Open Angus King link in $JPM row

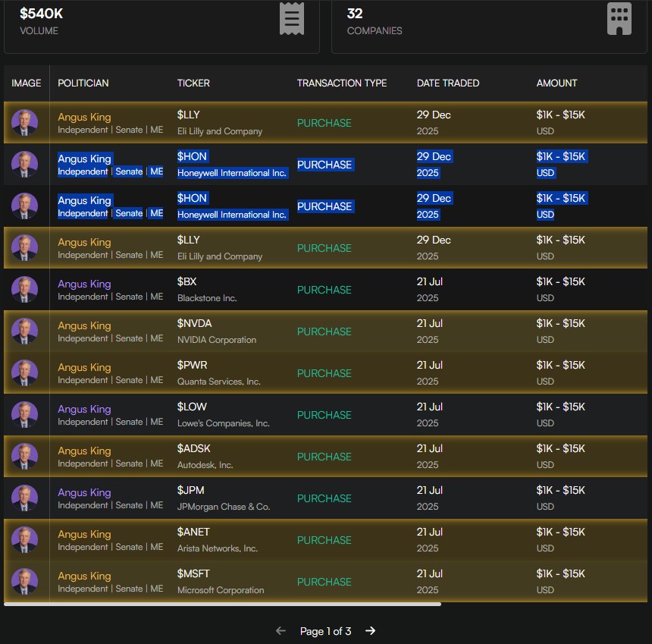[84, 492]
